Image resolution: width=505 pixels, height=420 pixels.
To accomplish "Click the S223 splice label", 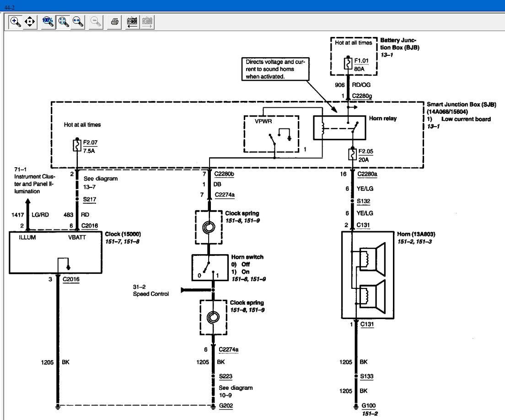I will pos(225,377).
